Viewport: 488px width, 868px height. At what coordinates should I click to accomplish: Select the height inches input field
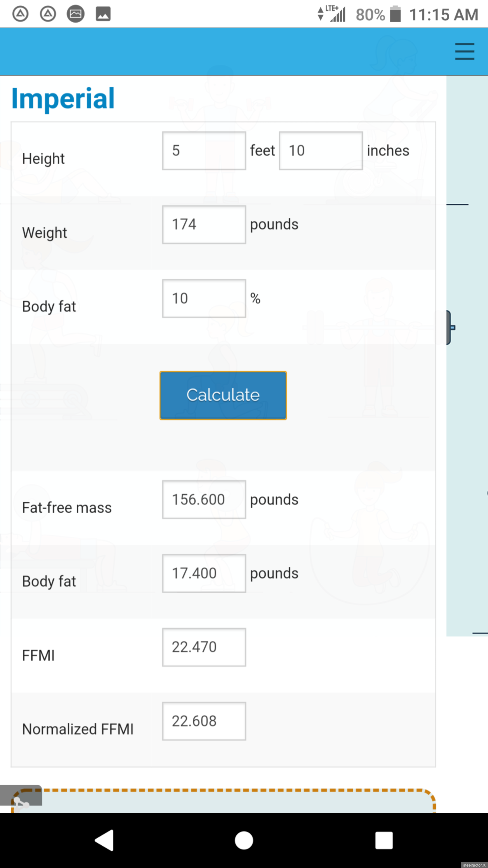321,151
